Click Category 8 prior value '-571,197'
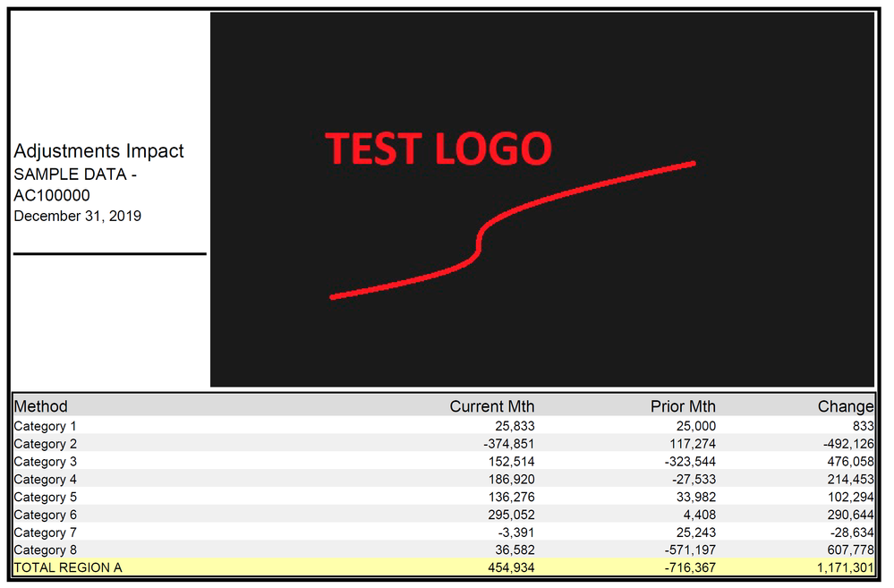The width and height of the screenshot is (894, 588). pyautogui.click(x=691, y=550)
